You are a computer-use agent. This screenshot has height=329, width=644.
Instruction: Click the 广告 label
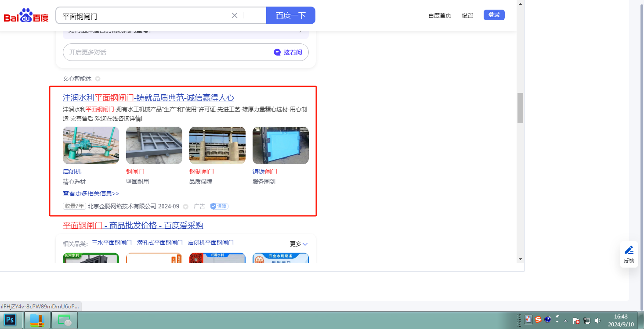coord(199,206)
